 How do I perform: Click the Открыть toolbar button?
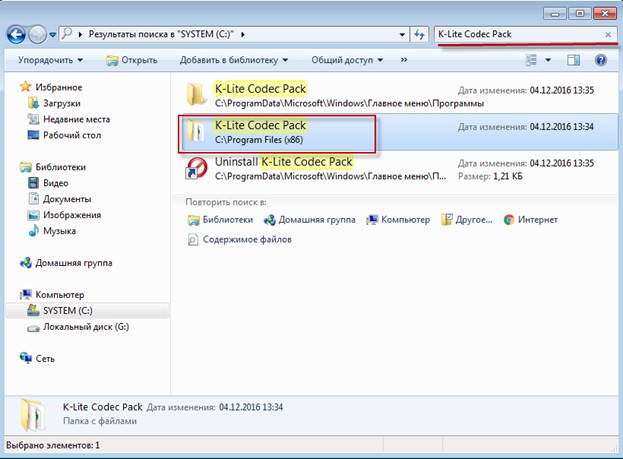tap(132, 60)
